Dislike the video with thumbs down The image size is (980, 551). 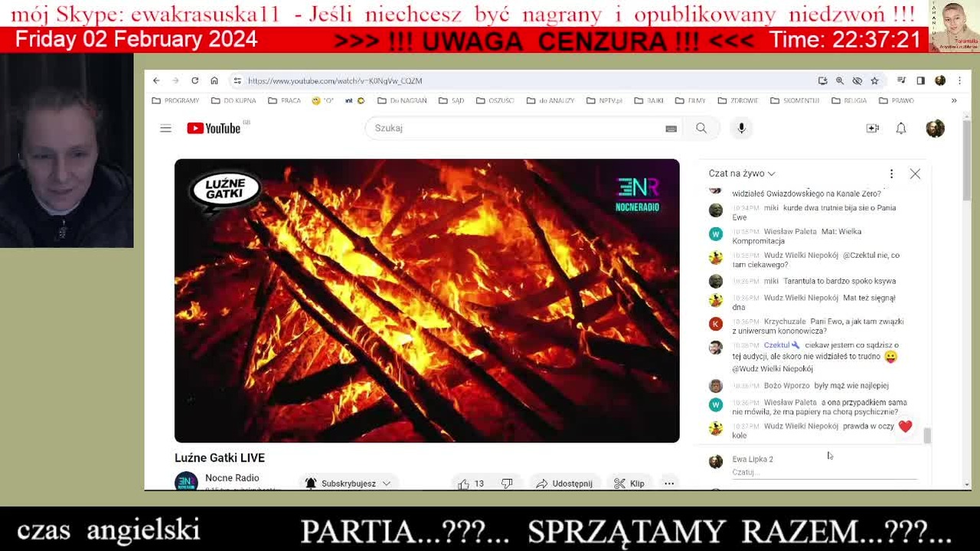507,484
